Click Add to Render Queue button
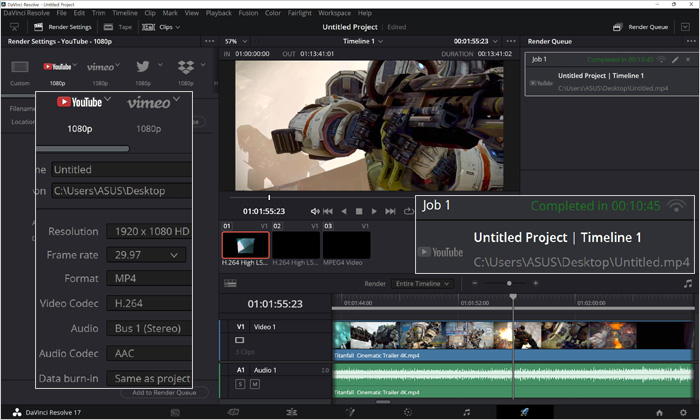This screenshot has height=420, width=700. click(x=164, y=392)
